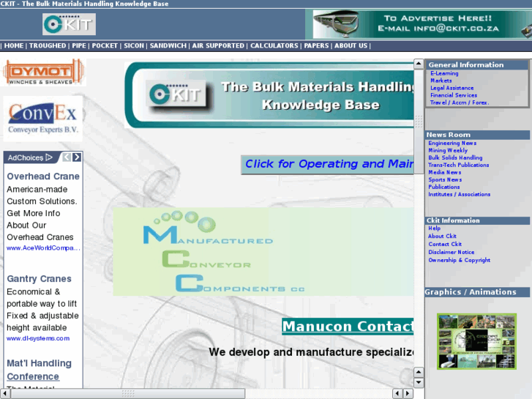Viewport: 532px width, 399px height.
Task: Click the News Room section header
Action: coord(476,135)
